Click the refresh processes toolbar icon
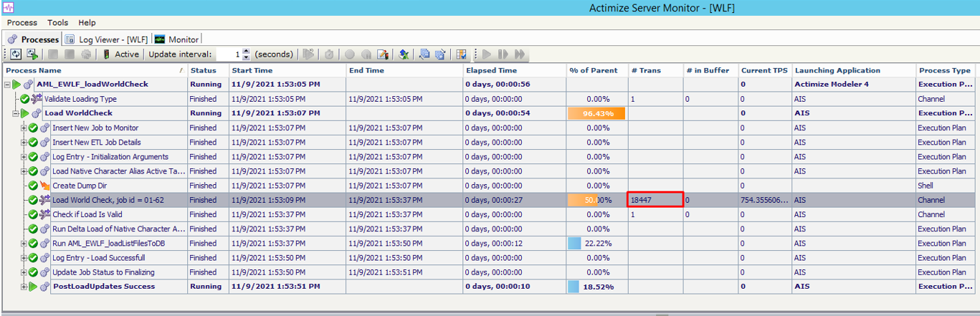This screenshot has height=316, width=980. tap(16, 54)
